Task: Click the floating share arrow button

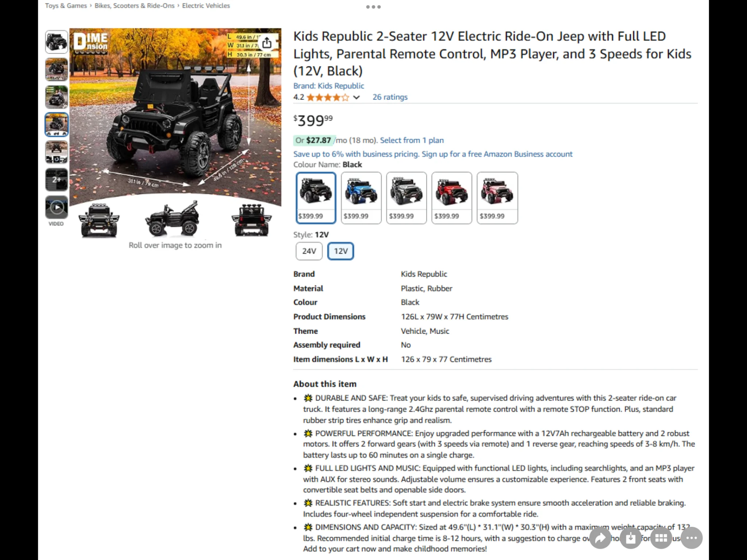Action: [x=600, y=538]
